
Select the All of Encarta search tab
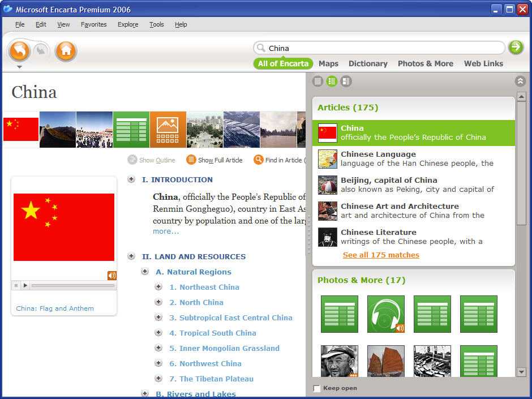click(x=283, y=63)
